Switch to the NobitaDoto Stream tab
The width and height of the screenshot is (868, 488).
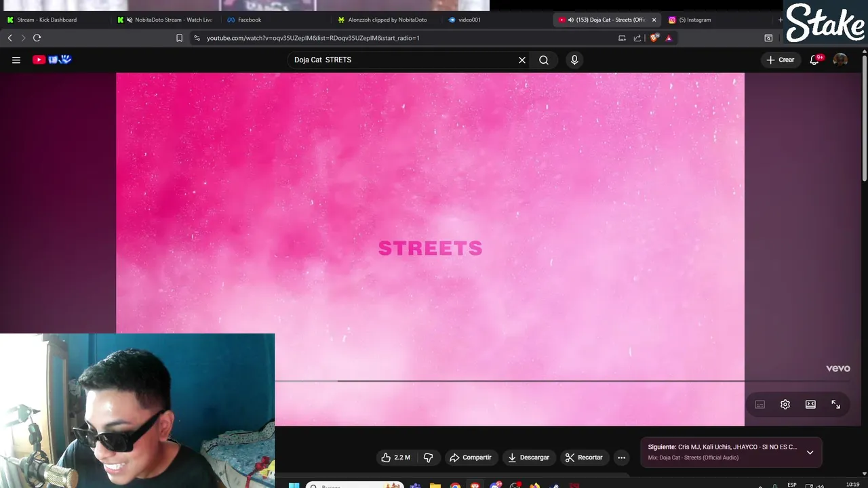pyautogui.click(x=167, y=20)
